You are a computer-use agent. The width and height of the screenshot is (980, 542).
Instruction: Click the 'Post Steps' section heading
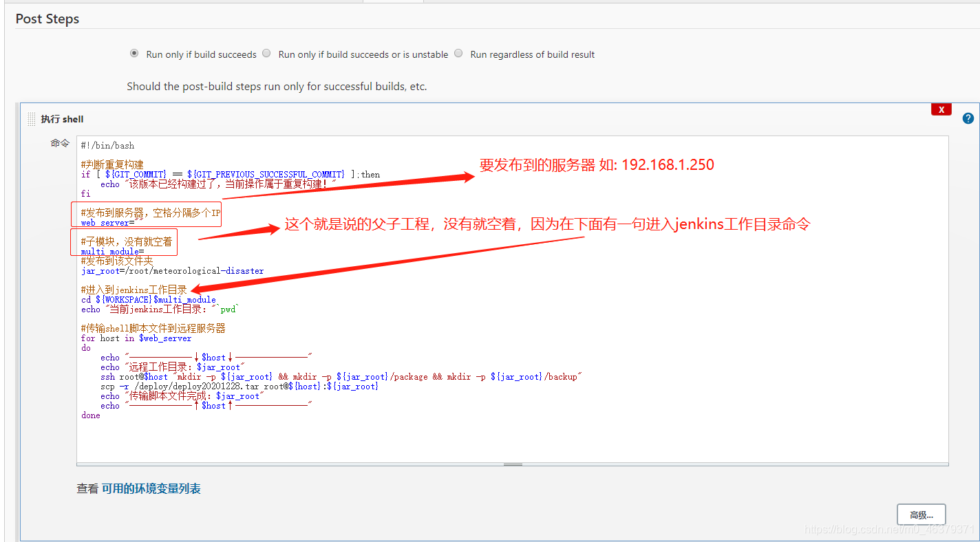coord(47,19)
